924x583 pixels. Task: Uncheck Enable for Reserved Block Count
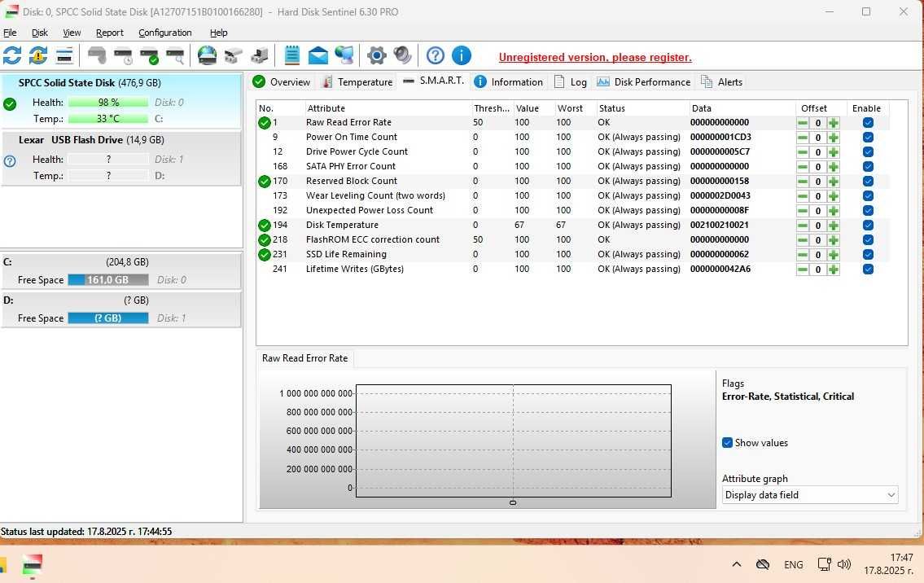coord(868,181)
